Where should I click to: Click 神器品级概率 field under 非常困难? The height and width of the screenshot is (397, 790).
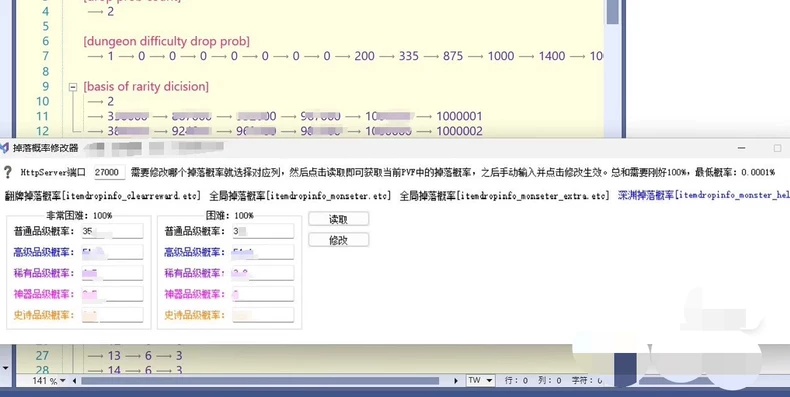[x=112, y=294]
